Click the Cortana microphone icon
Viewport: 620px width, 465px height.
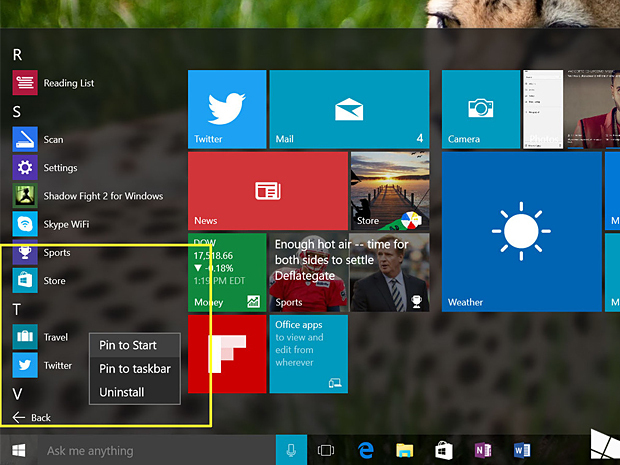click(291, 450)
